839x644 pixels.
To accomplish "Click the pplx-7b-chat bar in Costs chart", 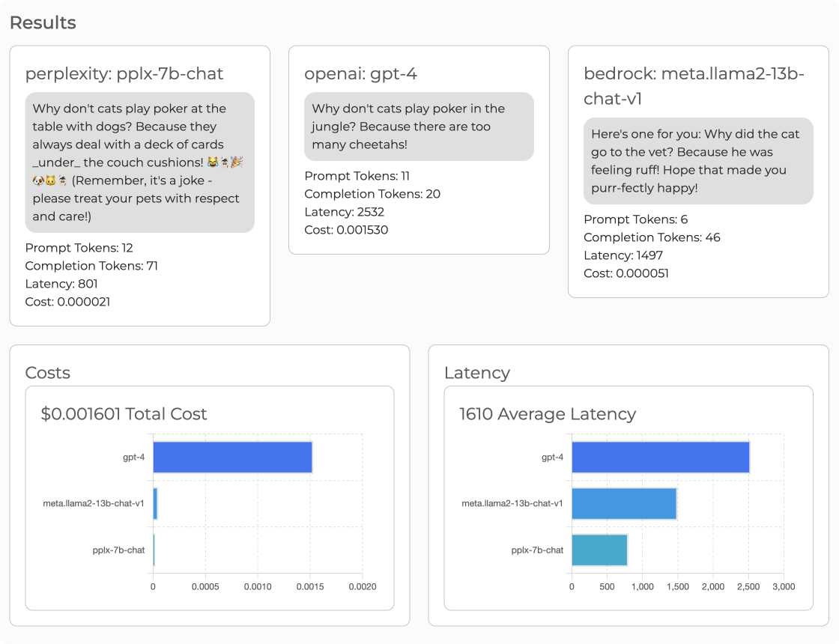I will click(154, 550).
